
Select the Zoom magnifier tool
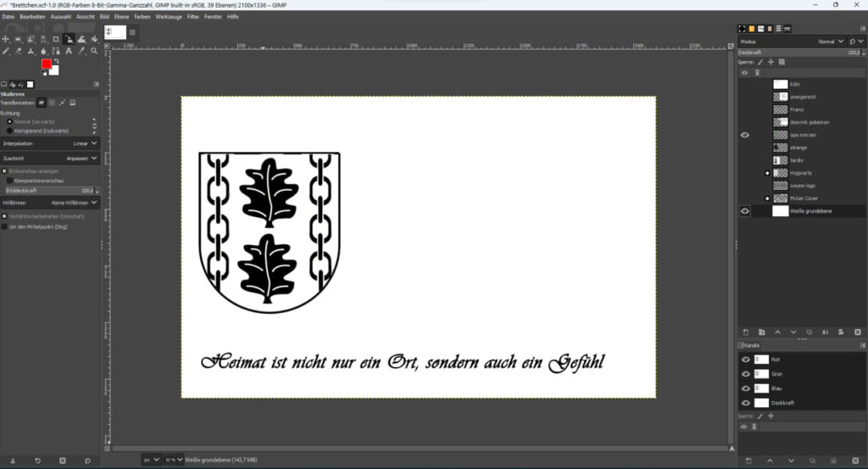[x=94, y=51]
